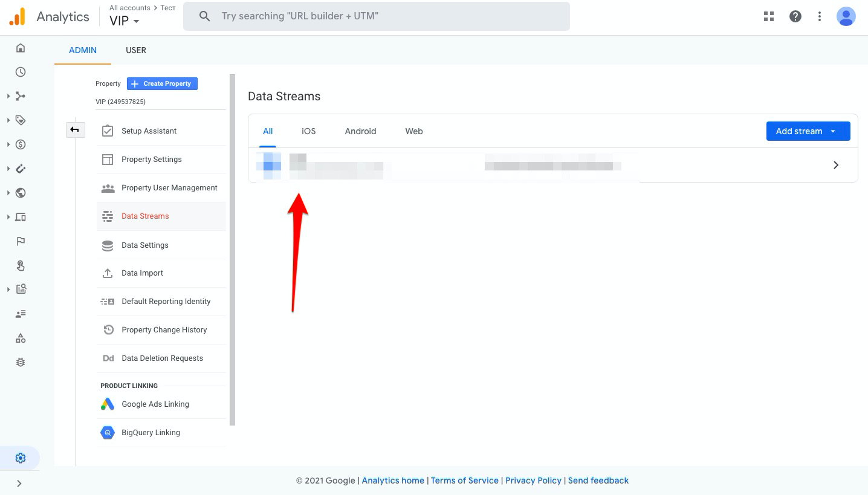The height and width of the screenshot is (495, 868).
Task: Open Data Settings
Action: tap(161, 245)
